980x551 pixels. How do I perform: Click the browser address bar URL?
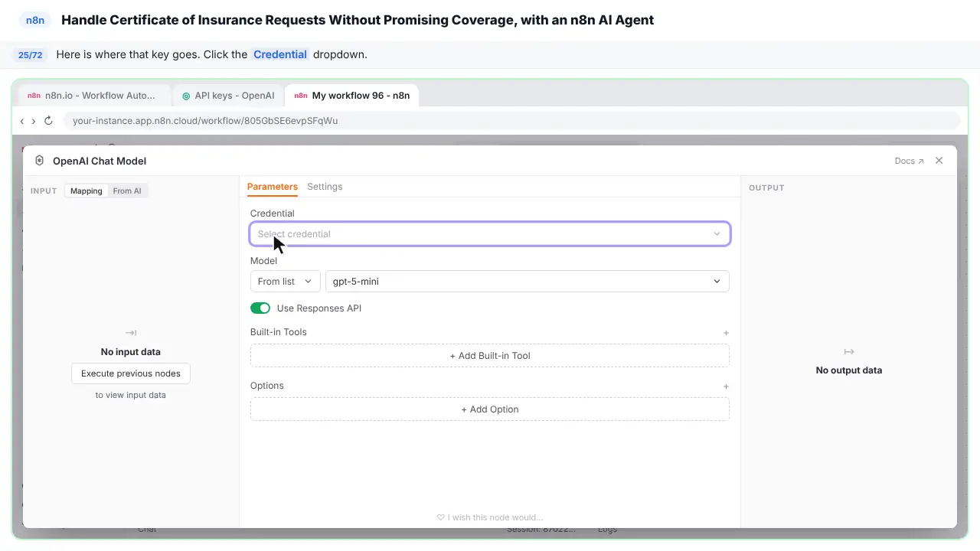(205, 121)
